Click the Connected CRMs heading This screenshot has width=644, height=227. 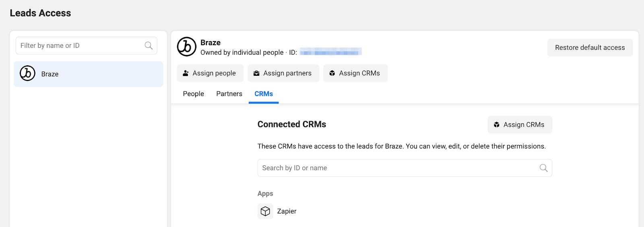click(x=292, y=124)
